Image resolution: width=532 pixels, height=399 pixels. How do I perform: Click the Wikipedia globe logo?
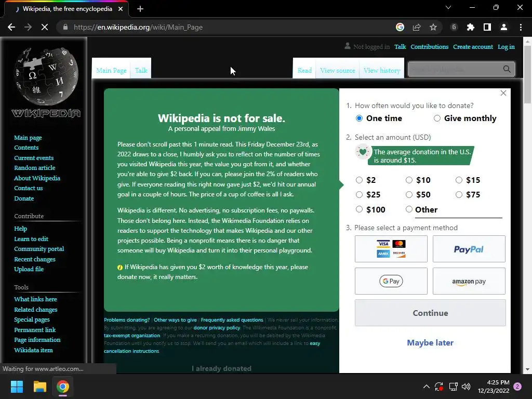pyautogui.click(x=46, y=76)
